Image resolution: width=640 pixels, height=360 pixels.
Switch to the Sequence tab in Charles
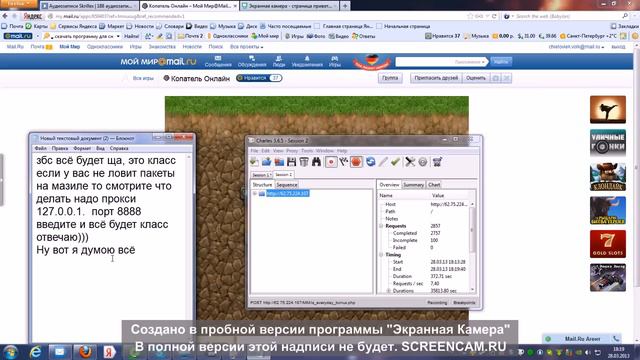click(x=287, y=185)
